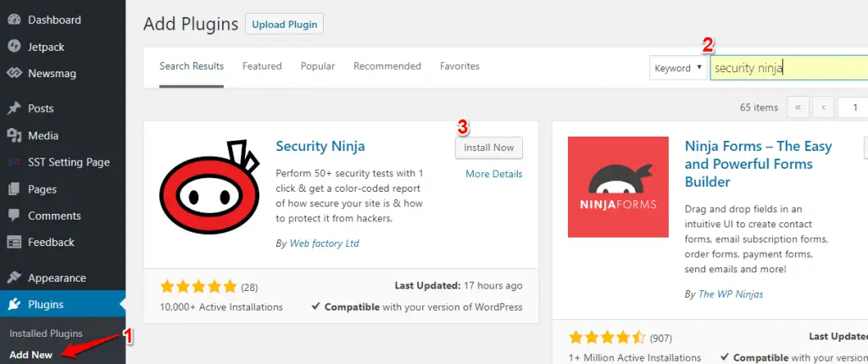Click the Security Ninja five-star rating
The width and height of the screenshot is (868, 364).
click(198, 287)
